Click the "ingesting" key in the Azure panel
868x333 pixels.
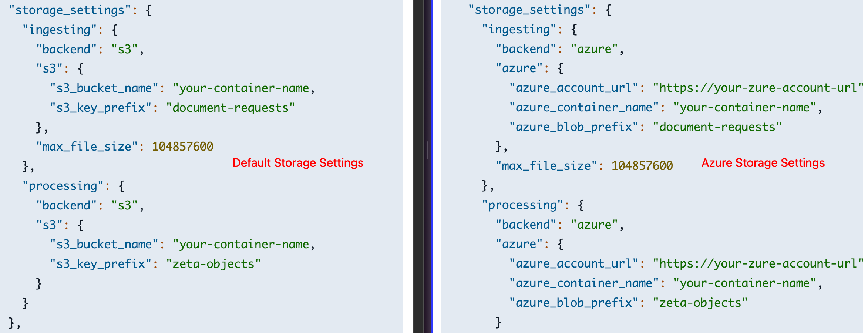[519, 29]
